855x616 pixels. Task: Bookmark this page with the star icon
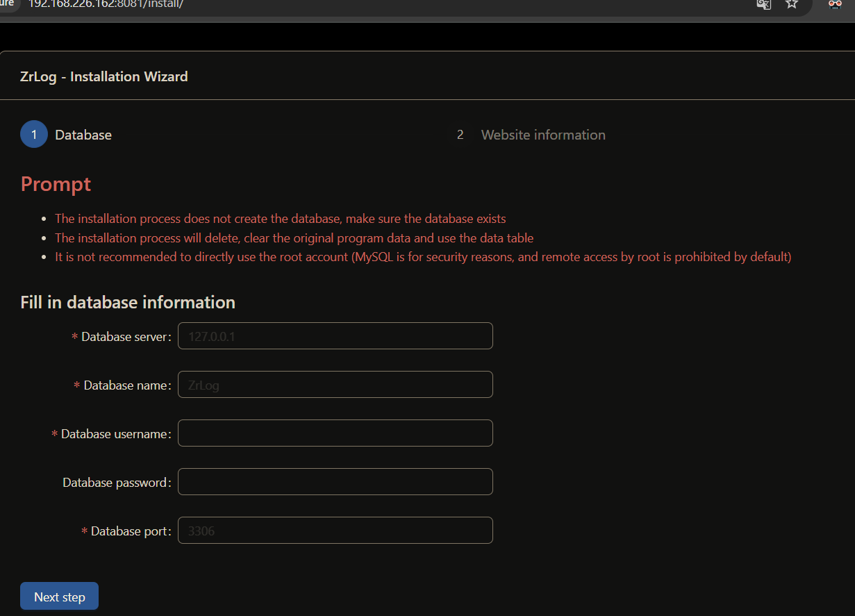(x=792, y=3)
